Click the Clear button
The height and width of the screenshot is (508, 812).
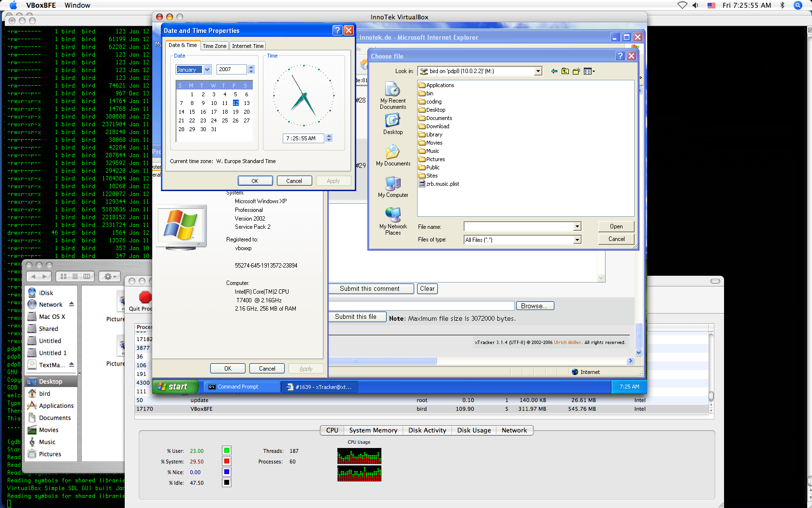427,289
